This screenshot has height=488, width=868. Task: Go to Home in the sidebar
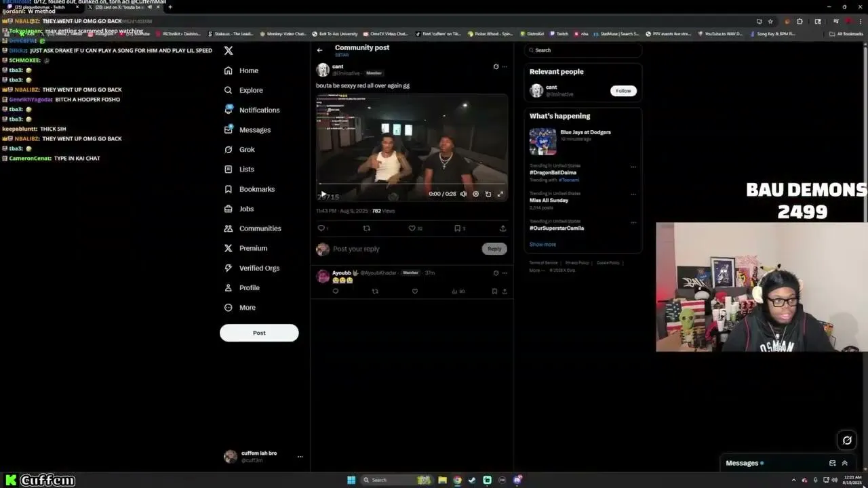[242, 70]
